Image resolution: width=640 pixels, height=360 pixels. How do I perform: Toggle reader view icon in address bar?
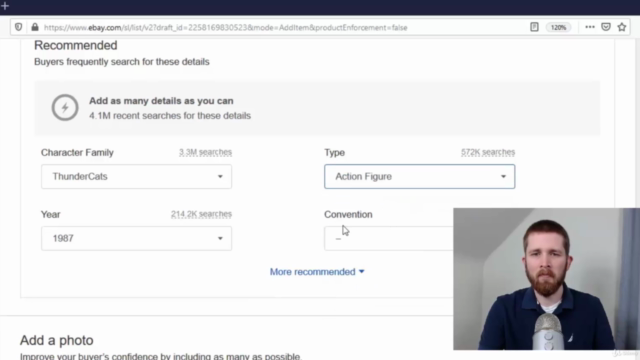534,27
